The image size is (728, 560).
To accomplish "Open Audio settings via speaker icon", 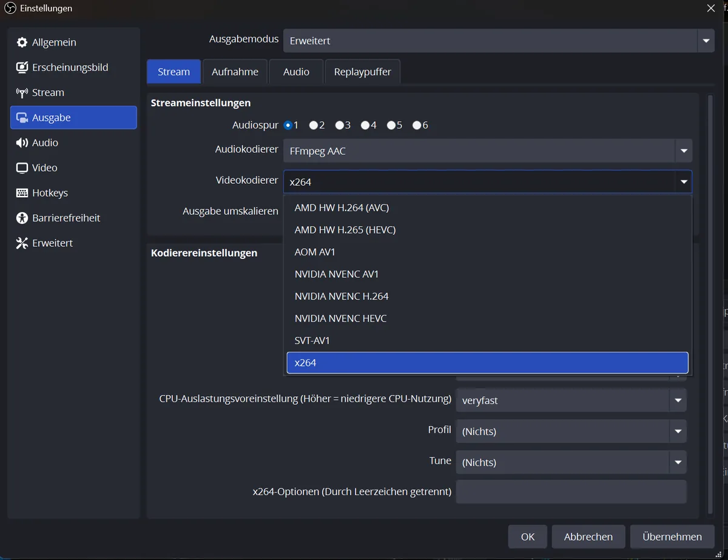I will coord(22,143).
